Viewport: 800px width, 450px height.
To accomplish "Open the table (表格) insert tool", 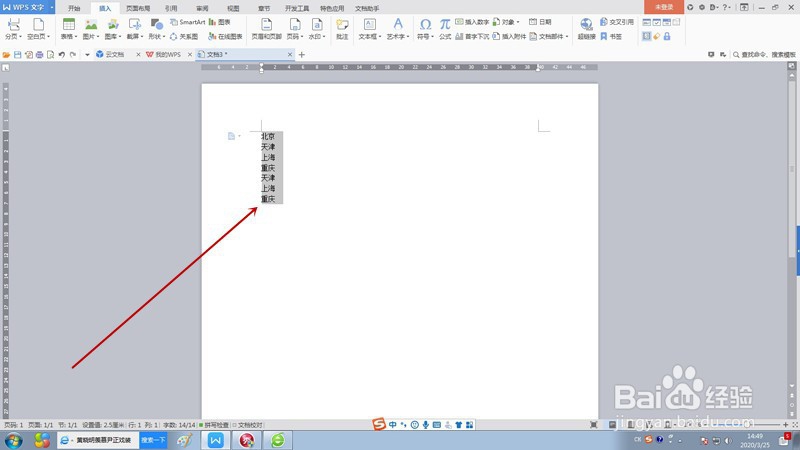I will [68, 28].
